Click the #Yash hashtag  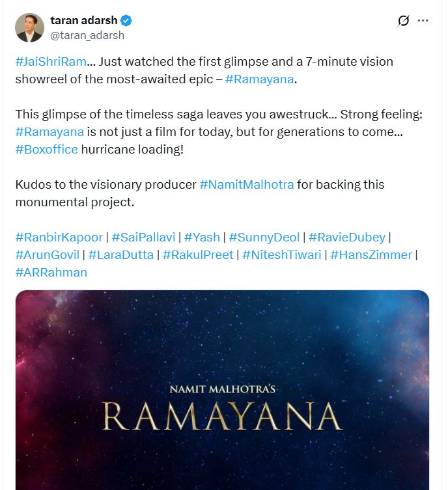pos(202,237)
